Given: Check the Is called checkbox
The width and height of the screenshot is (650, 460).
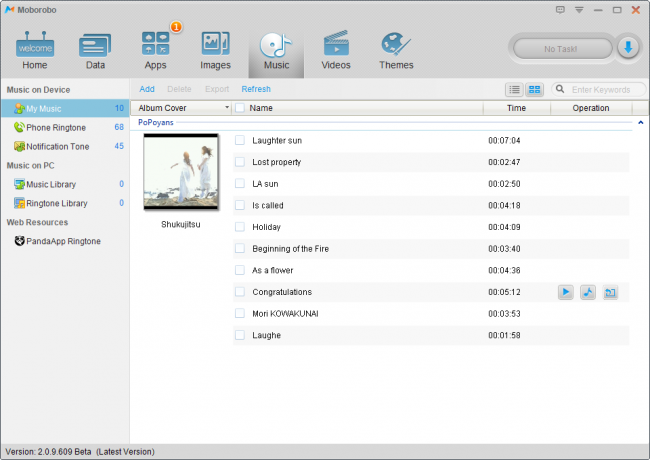Looking at the screenshot, I should [240, 205].
